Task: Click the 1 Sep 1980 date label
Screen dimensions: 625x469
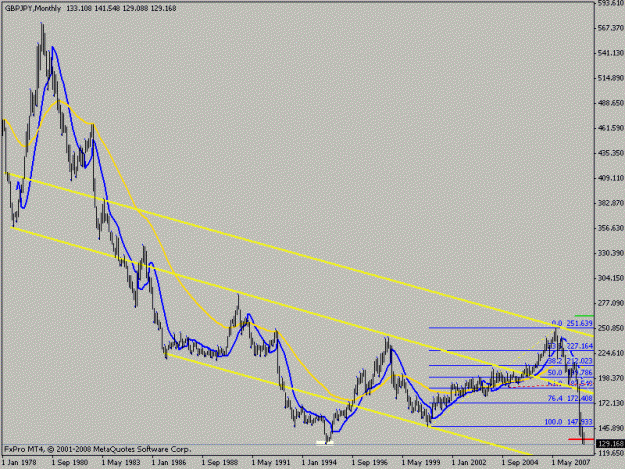Action: coord(69,463)
